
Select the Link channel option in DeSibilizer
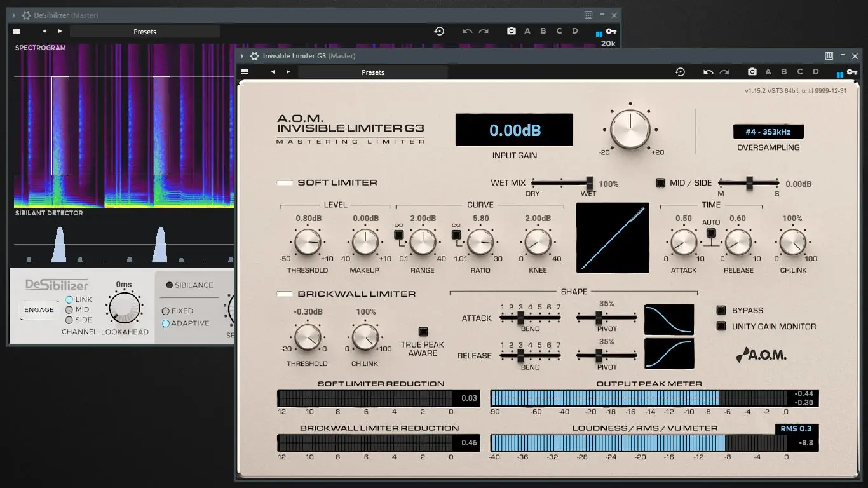(69, 299)
